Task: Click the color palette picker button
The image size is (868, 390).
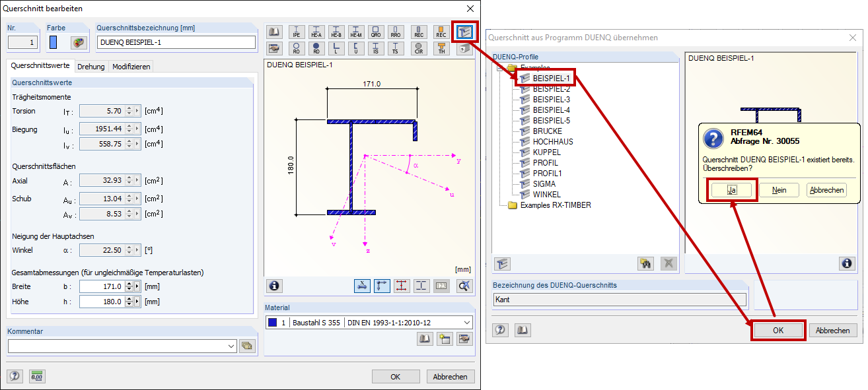Action: [79, 43]
